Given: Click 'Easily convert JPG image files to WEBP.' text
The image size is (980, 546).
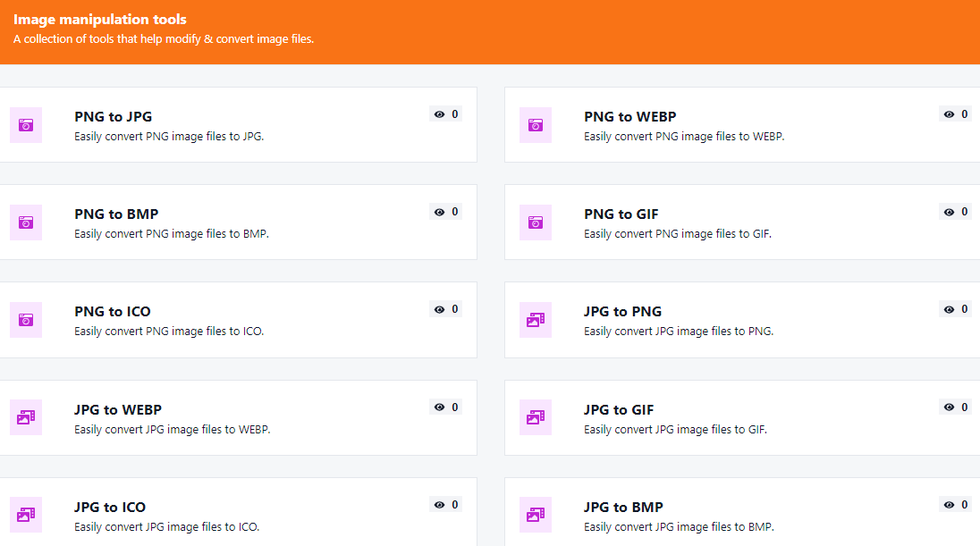Looking at the screenshot, I should tap(173, 429).
